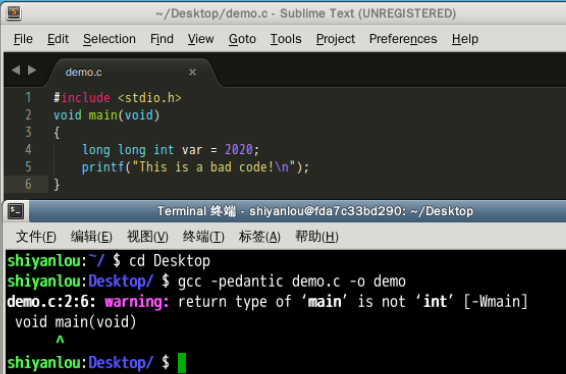Screen dimensions: 566x374
Task: Open the Project menu
Action: tap(335, 39)
